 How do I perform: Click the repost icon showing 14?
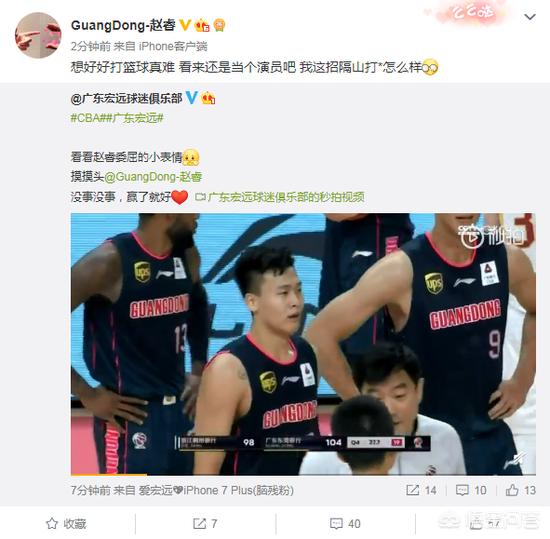tap(421, 490)
